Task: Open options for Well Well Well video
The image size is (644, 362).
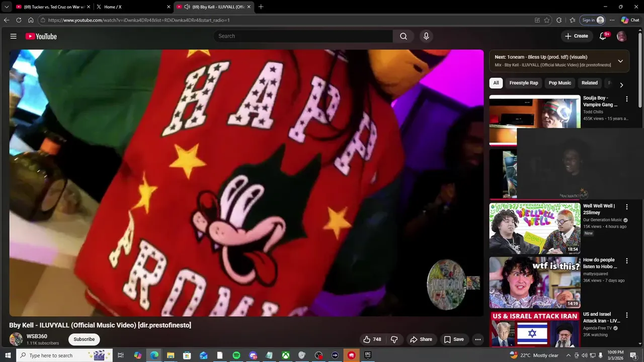Action: point(627,207)
